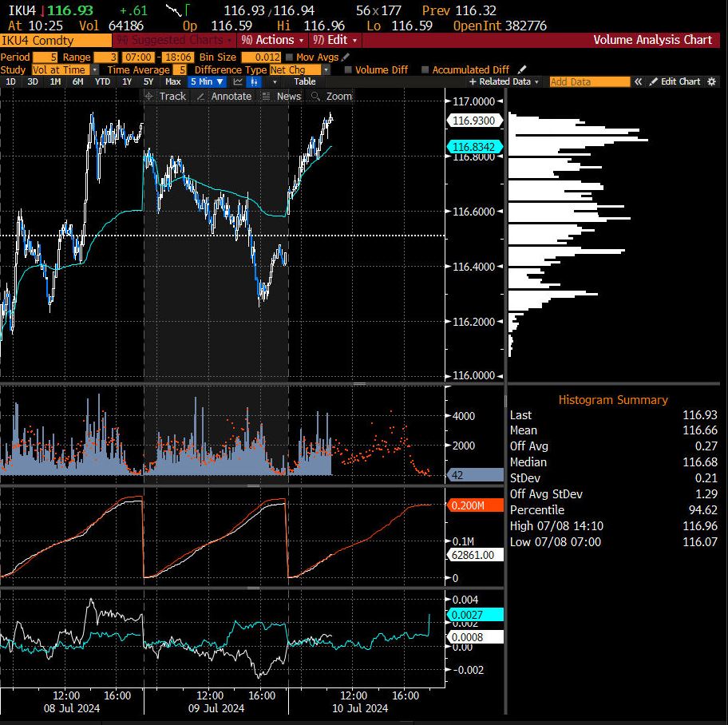The width and height of the screenshot is (728, 725).
Task: Open the Edit menu
Action: [x=335, y=40]
